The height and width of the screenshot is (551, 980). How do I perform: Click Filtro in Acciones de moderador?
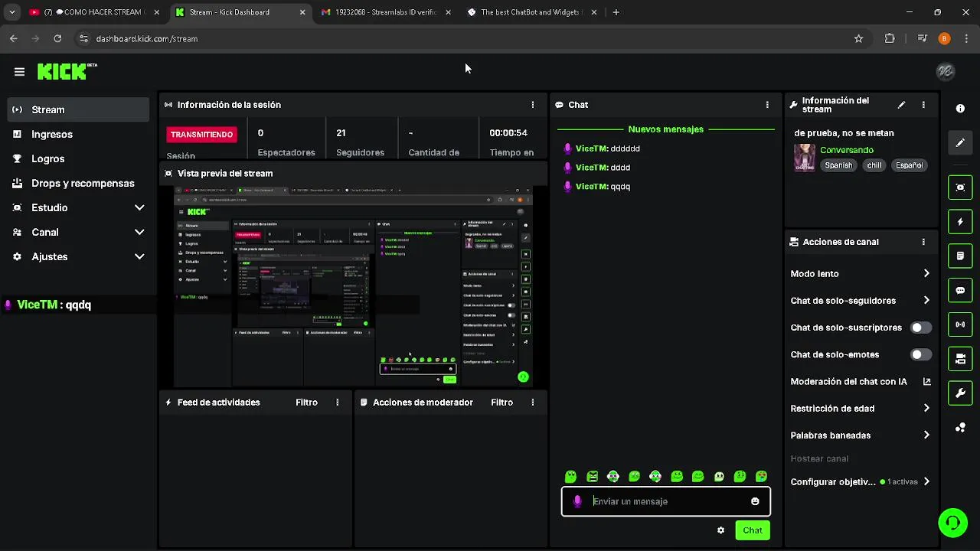click(x=502, y=403)
